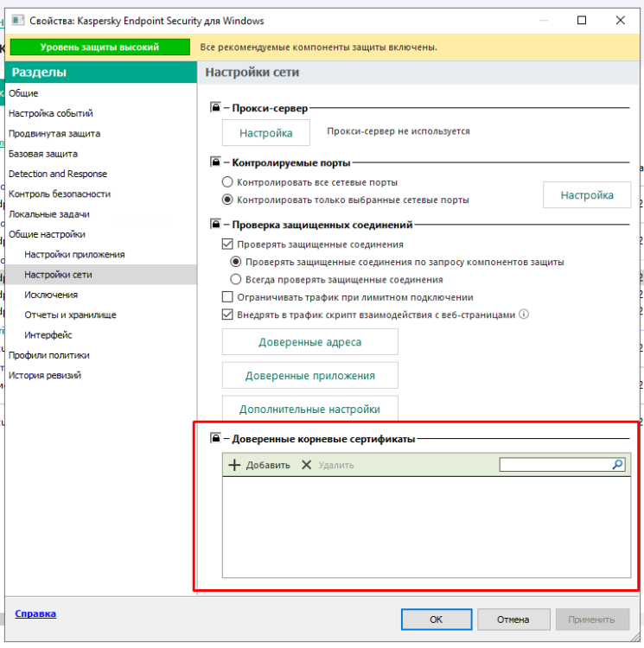644x648 pixels.
Task: Select Общие настройки section
Action: (100, 234)
